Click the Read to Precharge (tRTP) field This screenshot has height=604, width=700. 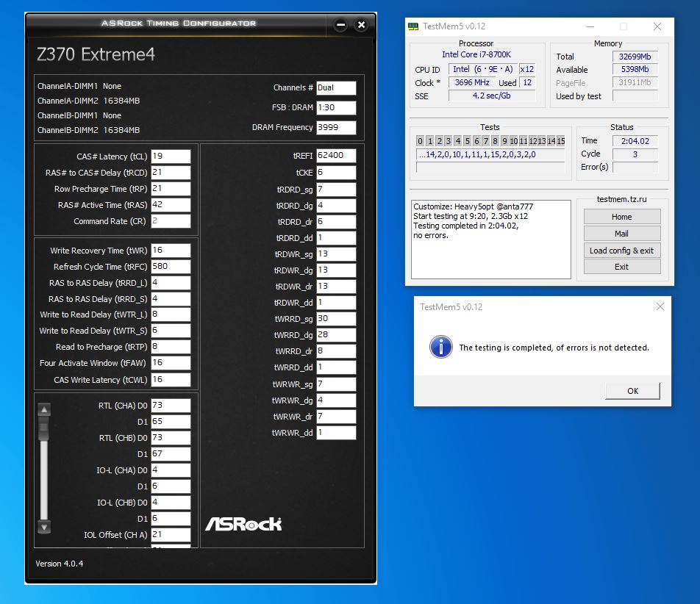pyautogui.click(x=171, y=347)
